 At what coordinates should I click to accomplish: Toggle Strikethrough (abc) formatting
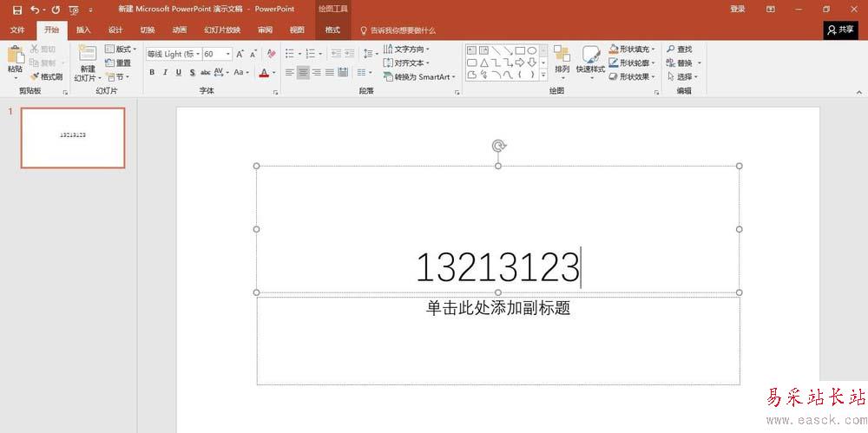206,72
